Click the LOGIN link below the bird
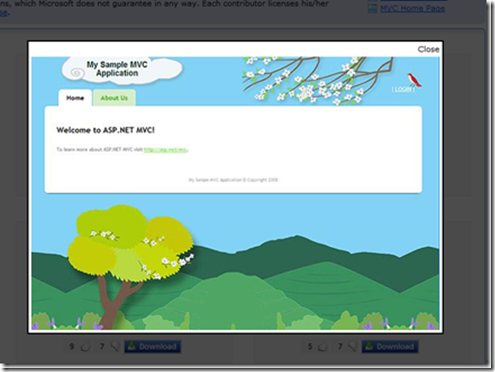This screenshot has width=495, height=372. 403,89
